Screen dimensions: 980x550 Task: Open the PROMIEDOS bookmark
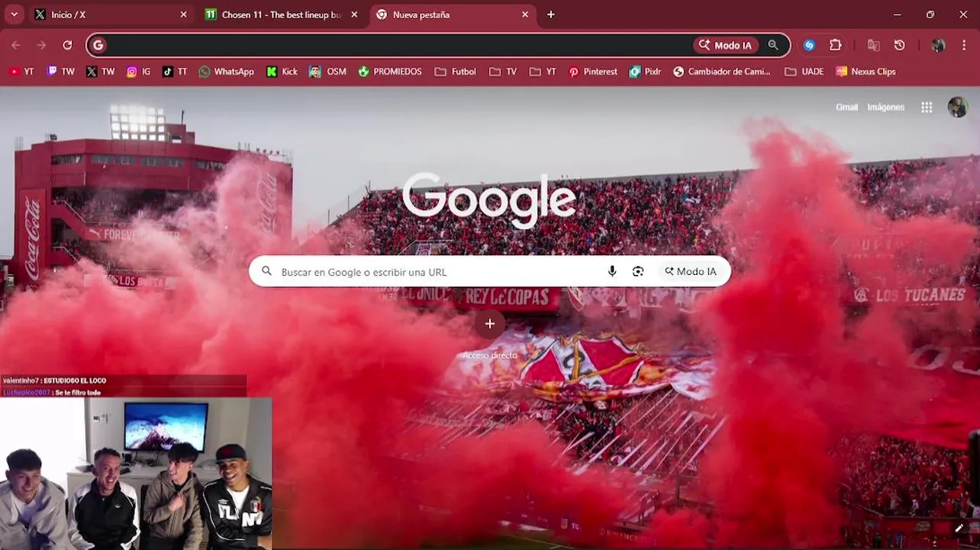pos(390,72)
